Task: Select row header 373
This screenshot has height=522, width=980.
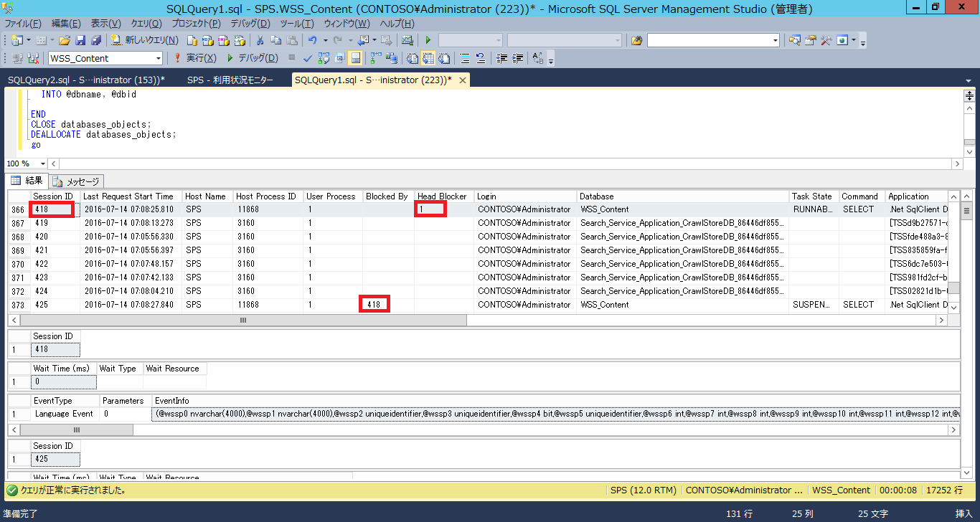Action: [18, 305]
